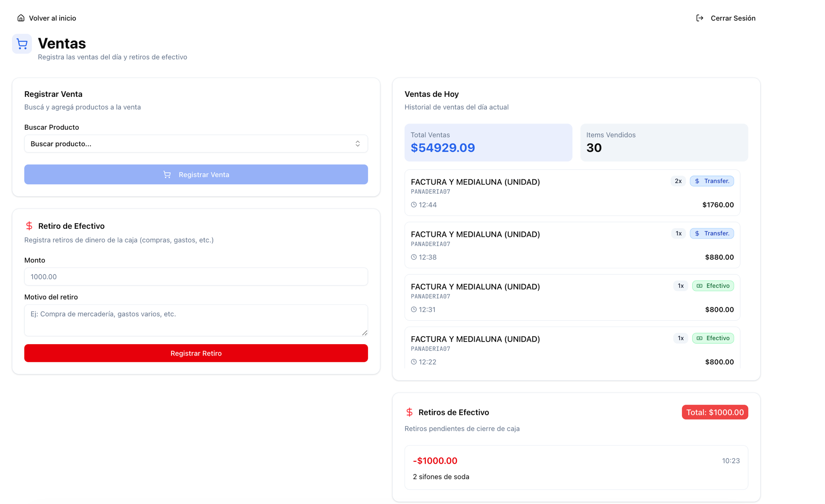The height and width of the screenshot is (504, 825).
Task: Click the Efectivo badge on the 12:31 sale
Action: tap(713, 286)
